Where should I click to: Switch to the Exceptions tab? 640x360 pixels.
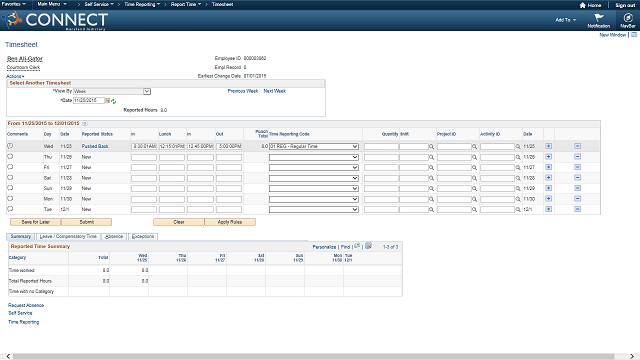pyautogui.click(x=143, y=236)
